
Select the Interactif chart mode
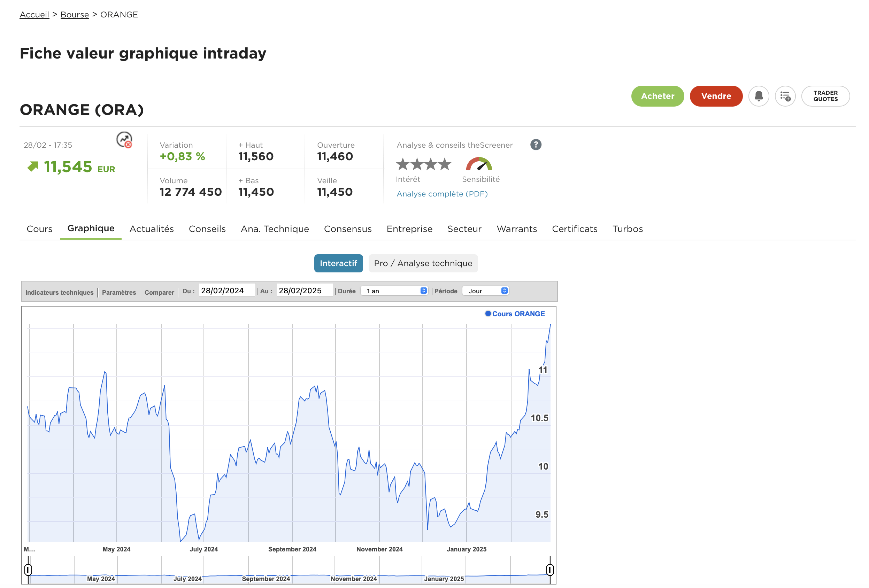coord(338,263)
